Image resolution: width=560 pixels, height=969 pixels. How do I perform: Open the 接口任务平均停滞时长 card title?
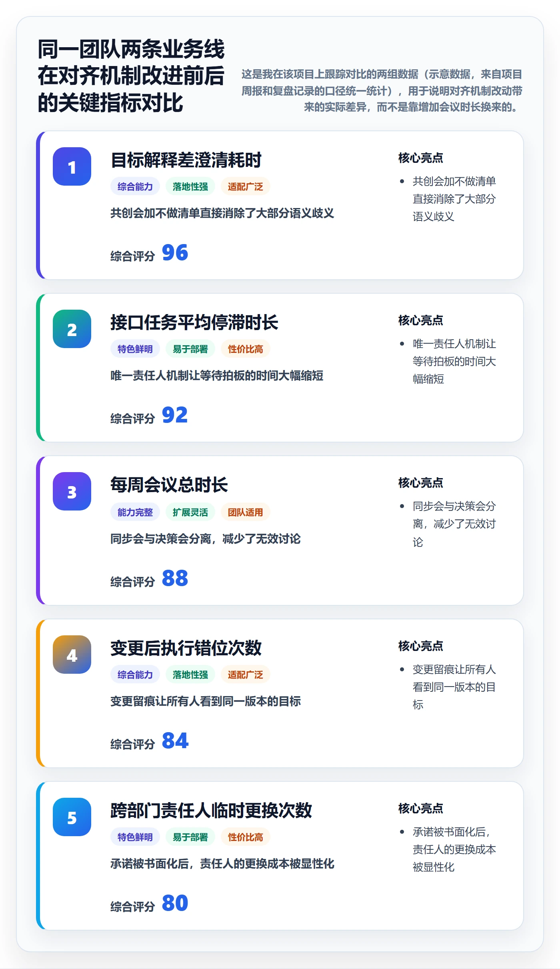194,322
